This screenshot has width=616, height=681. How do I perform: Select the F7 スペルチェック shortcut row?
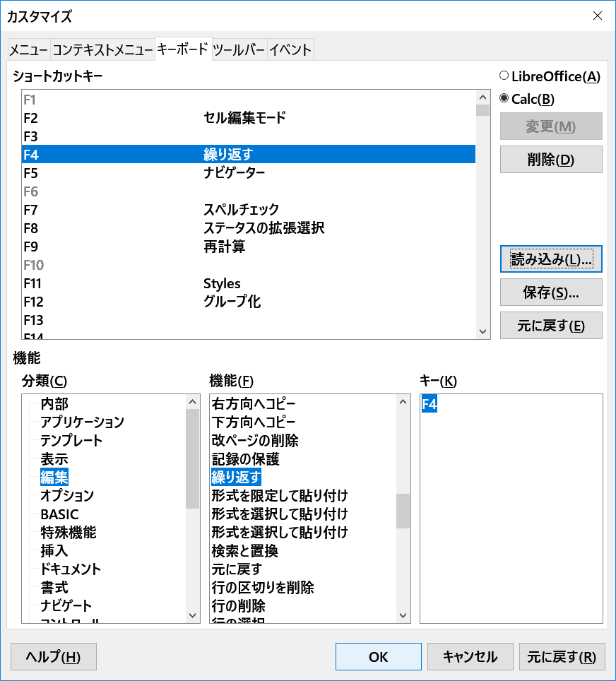[247, 210]
